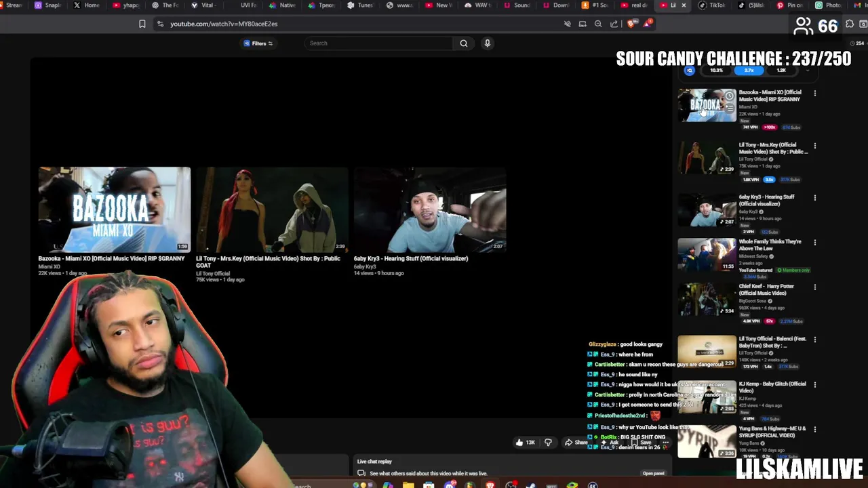
Task: Open options menu for KJ Kemp Baby Glitch video
Action: (x=814, y=384)
